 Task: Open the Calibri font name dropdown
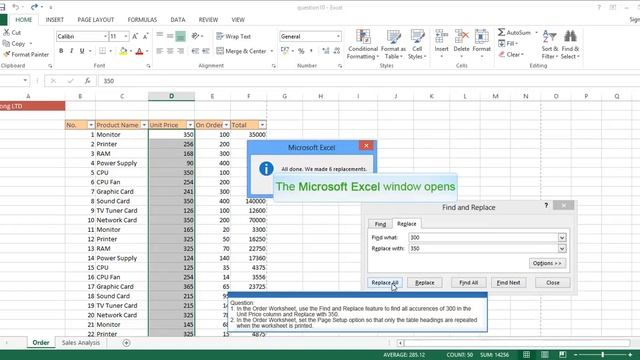[x=105, y=36]
